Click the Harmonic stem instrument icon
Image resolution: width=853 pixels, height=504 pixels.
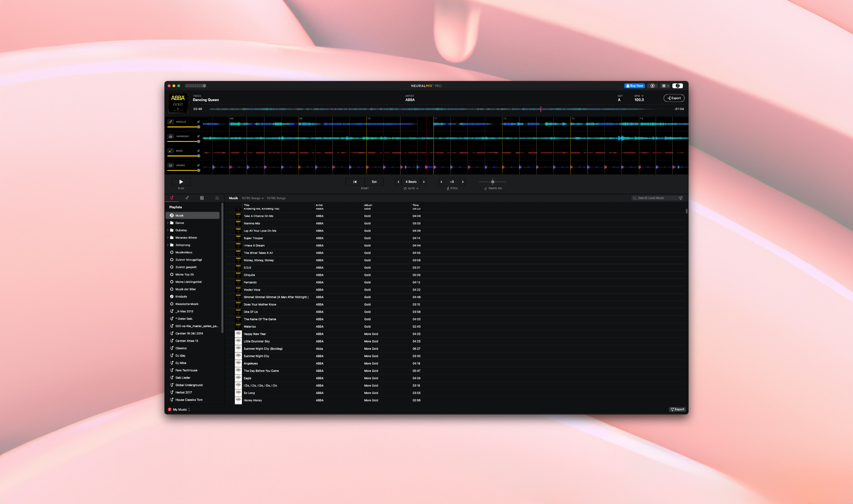[x=171, y=136]
